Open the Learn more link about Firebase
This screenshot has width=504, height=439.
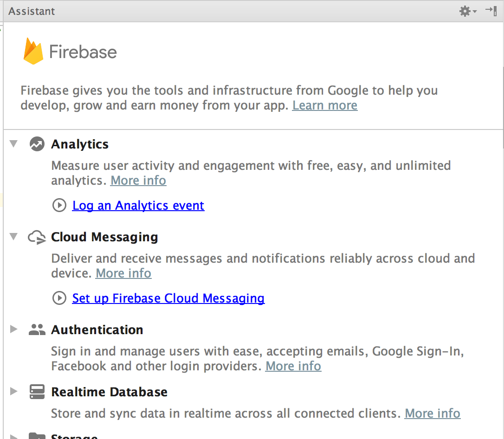click(325, 105)
